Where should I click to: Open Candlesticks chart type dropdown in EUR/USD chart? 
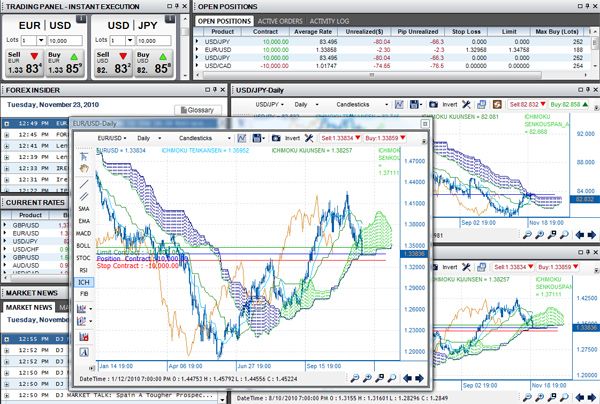click(205, 138)
